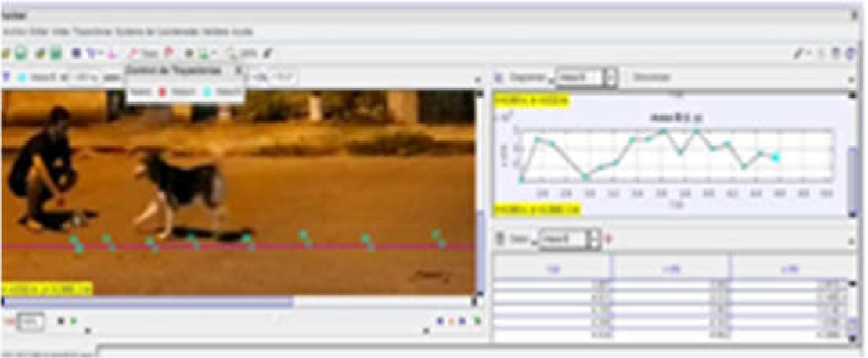Click the pencil drawing icon at far right
The image size is (868, 358).
click(798, 53)
